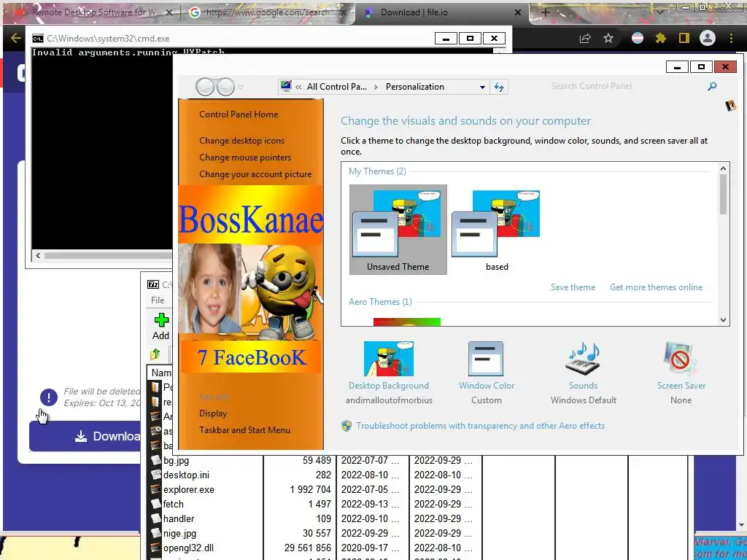This screenshot has width=747, height=560.
Task: Click Personalization breadcrumb segment
Action: (414, 87)
